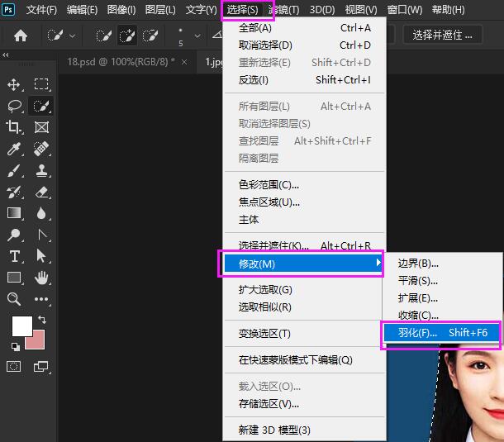Click the white foreground color swatch
This screenshot has height=442, width=504.
[21, 326]
